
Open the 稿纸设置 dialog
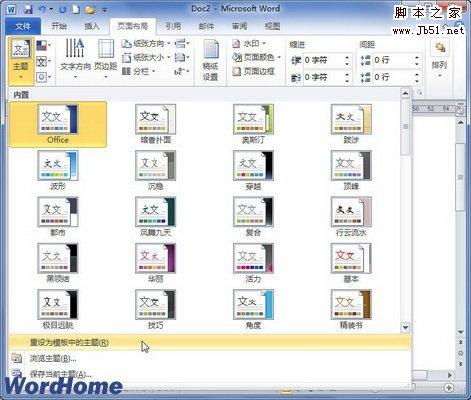coord(210,61)
